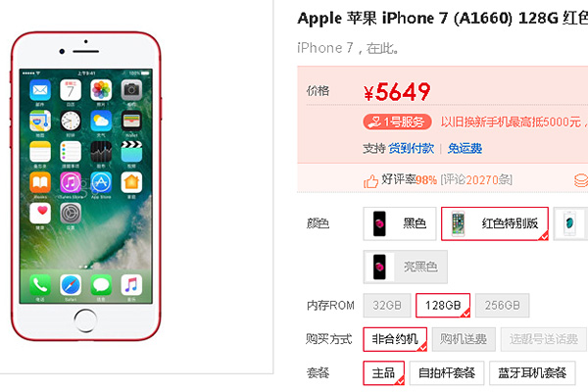The image size is (588, 392).
Task: Open the 免运费 link
Action: point(465,149)
